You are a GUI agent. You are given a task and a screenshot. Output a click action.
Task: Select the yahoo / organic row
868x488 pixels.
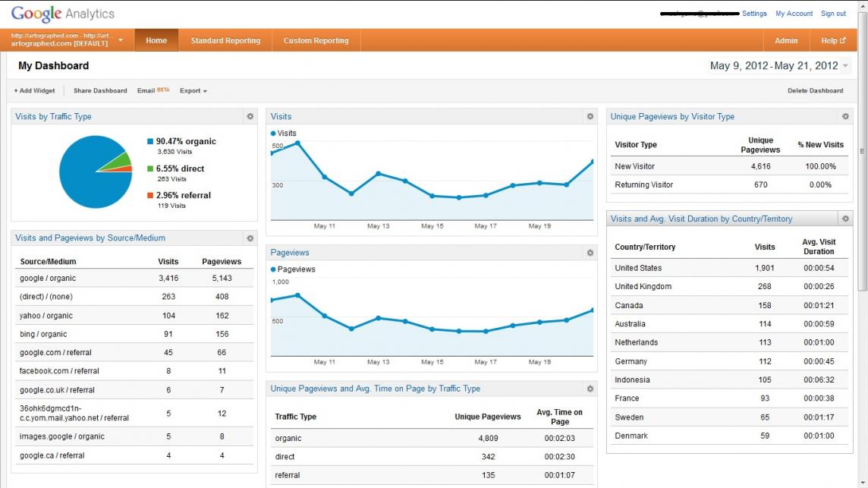[134, 316]
